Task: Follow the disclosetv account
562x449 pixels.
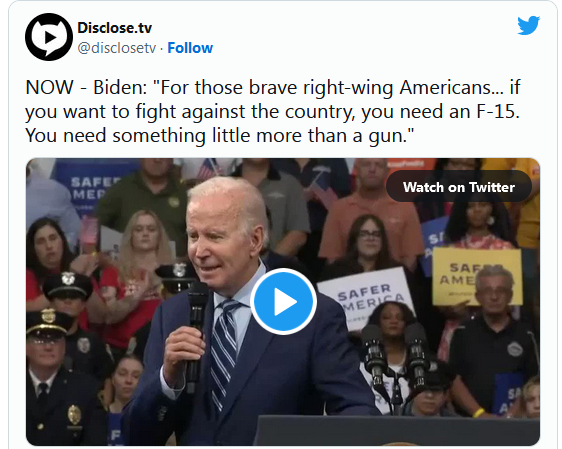Action: pos(190,48)
